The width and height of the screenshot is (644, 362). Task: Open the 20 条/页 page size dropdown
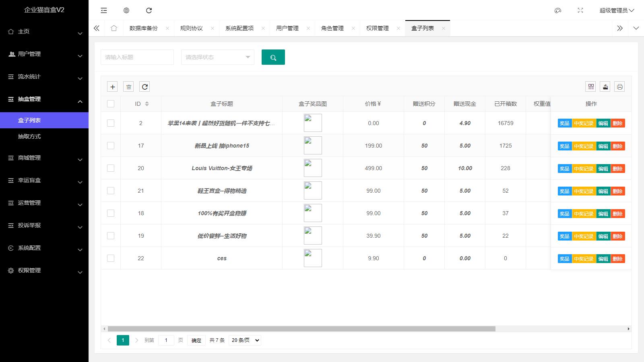click(245, 340)
